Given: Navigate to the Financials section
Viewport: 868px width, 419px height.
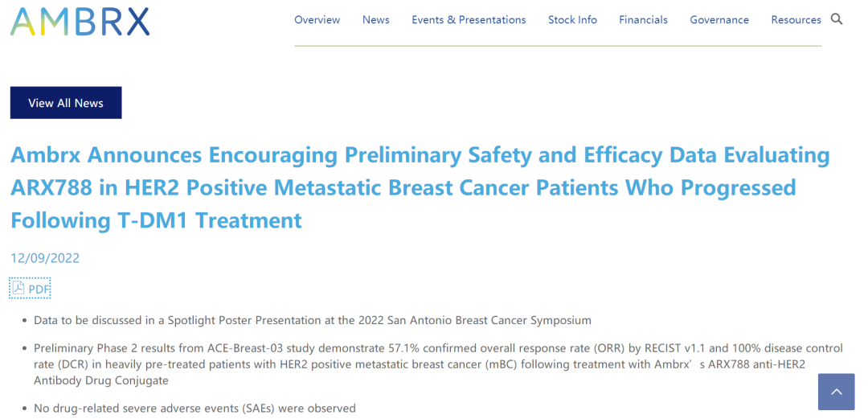Looking at the screenshot, I should (643, 20).
